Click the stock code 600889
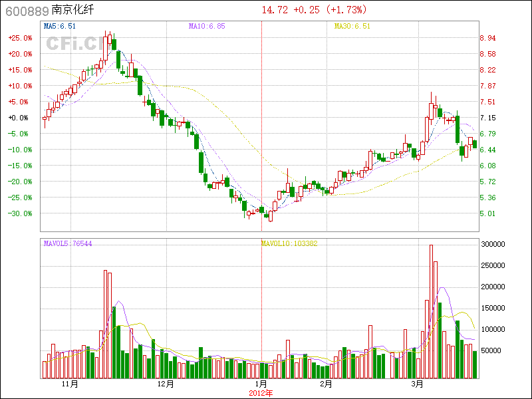The height and width of the screenshot is (399, 532). tap(27, 11)
